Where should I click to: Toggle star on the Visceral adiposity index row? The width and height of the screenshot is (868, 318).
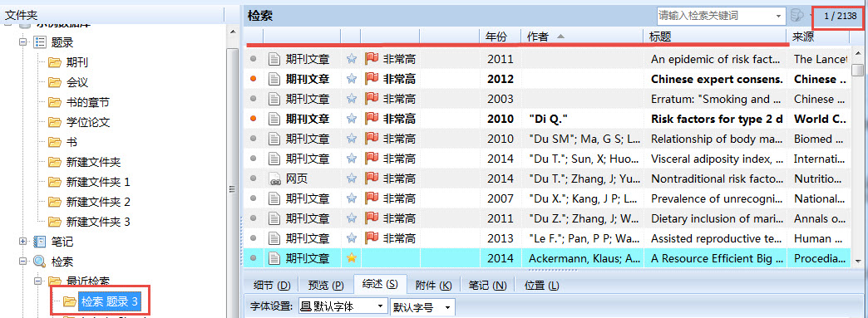coord(351,159)
